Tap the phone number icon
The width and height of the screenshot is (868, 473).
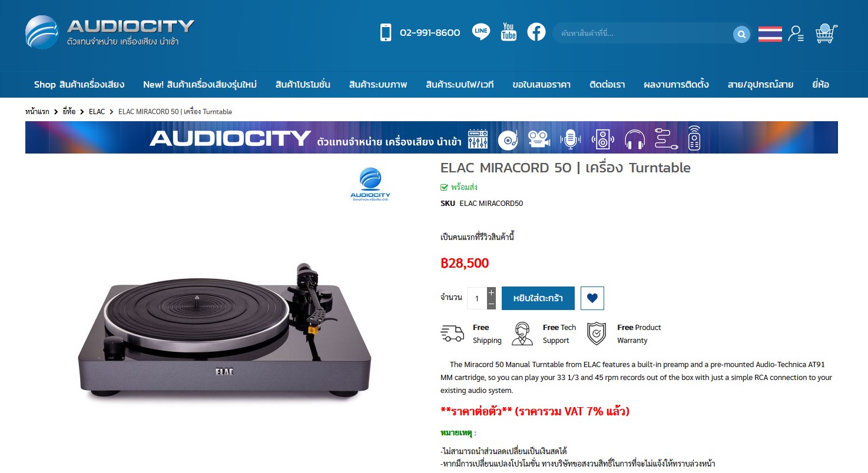point(386,32)
